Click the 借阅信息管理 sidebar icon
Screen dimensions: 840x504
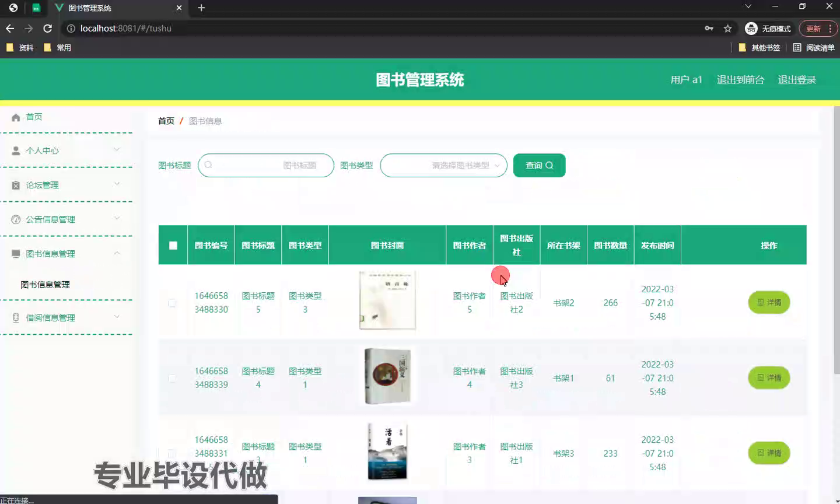click(16, 318)
